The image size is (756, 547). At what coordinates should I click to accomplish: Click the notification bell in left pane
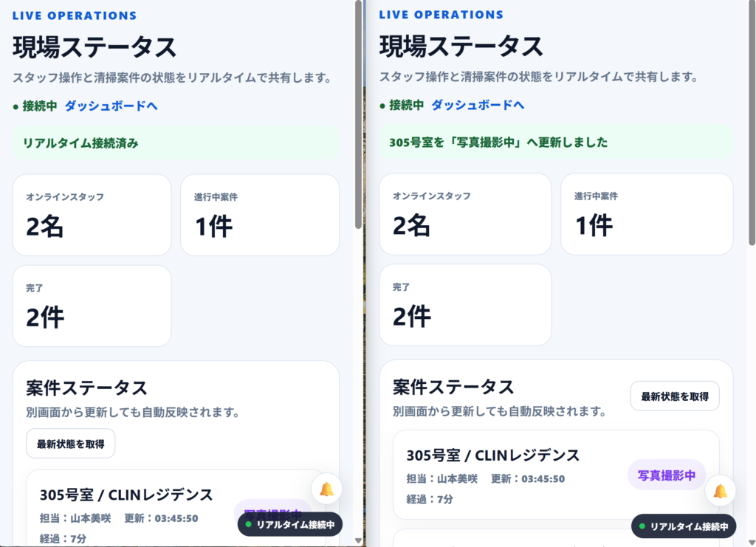[326, 489]
